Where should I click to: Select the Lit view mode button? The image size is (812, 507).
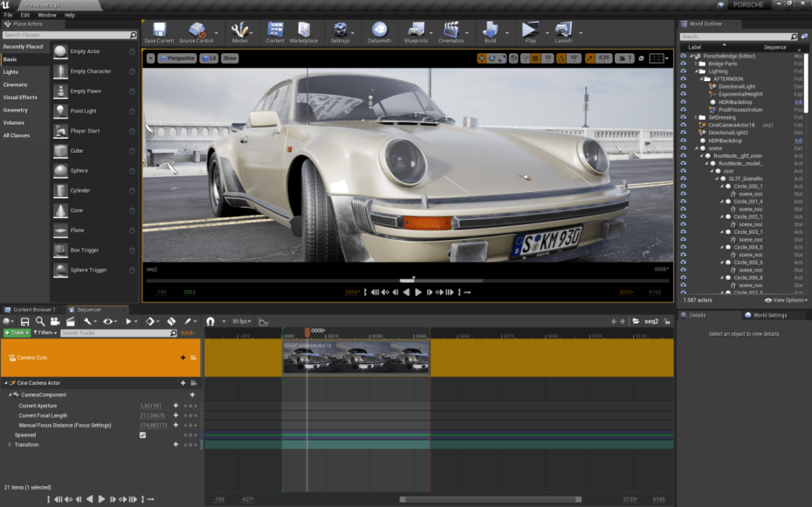pos(209,58)
